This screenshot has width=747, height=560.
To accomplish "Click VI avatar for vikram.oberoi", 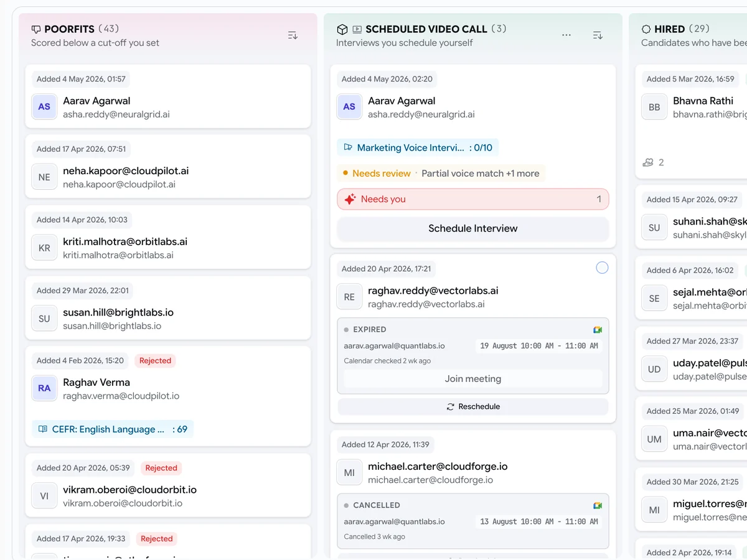I will tap(44, 496).
